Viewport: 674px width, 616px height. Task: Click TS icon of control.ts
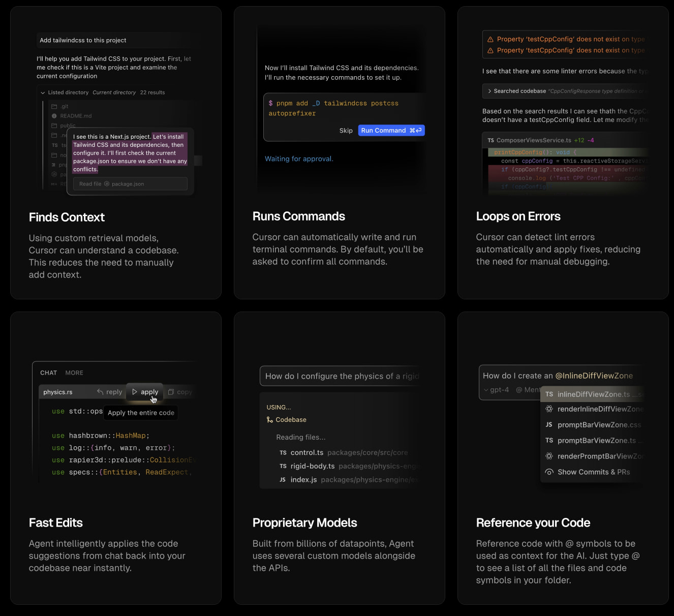(x=283, y=453)
